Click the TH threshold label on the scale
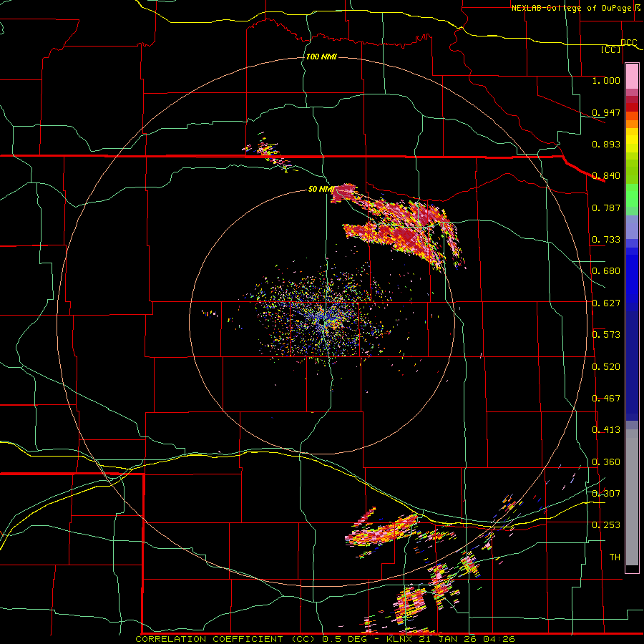644x644 pixels. [x=615, y=557]
